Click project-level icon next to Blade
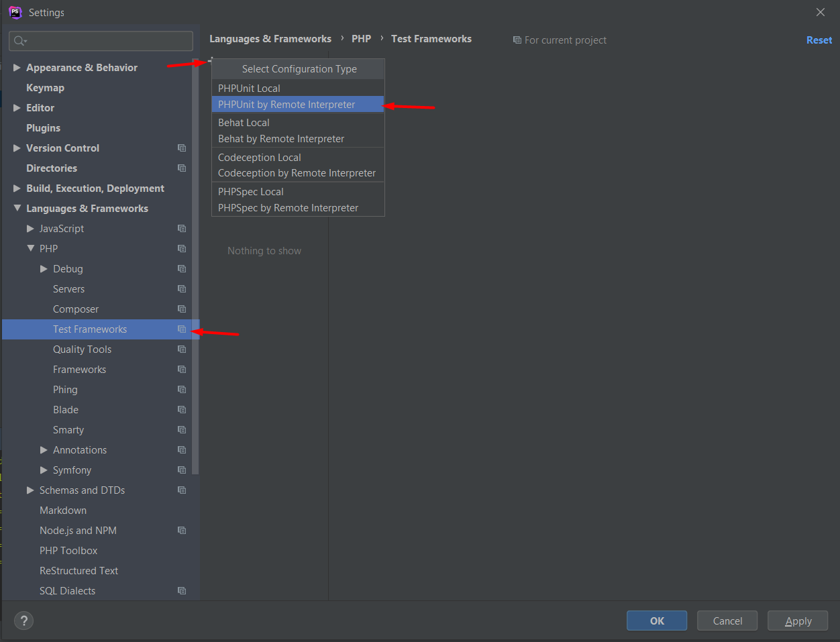Image resolution: width=840 pixels, height=642 pixels. (x=182, y=409)
